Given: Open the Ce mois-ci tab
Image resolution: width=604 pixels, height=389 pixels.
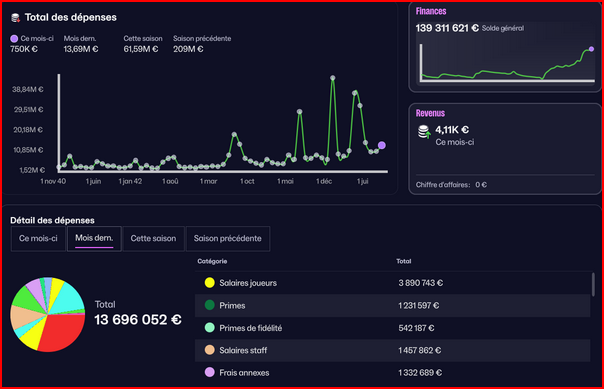Looking at the screenshot, I should coord(38,238).
